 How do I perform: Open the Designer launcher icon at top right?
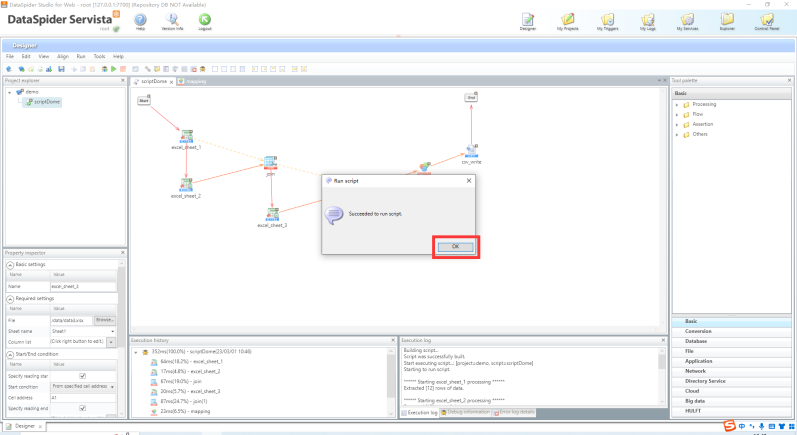(x=528, y=21)
